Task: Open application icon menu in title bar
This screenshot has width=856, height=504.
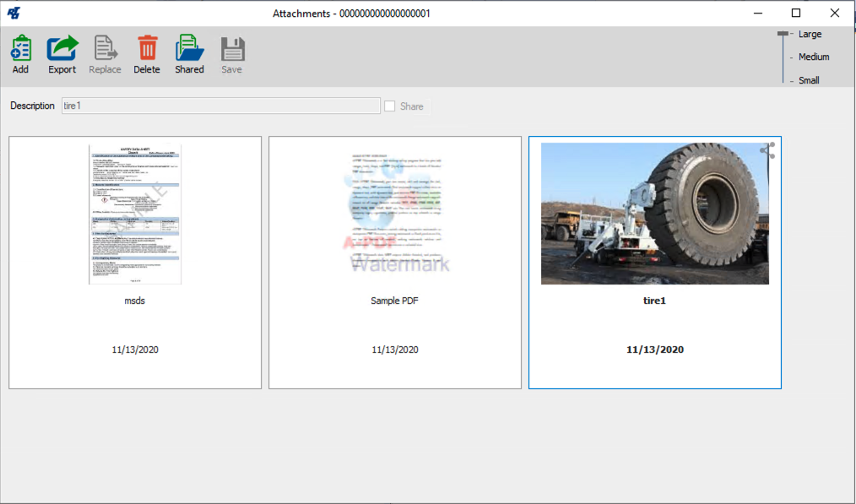Action: tap(14, 14)
